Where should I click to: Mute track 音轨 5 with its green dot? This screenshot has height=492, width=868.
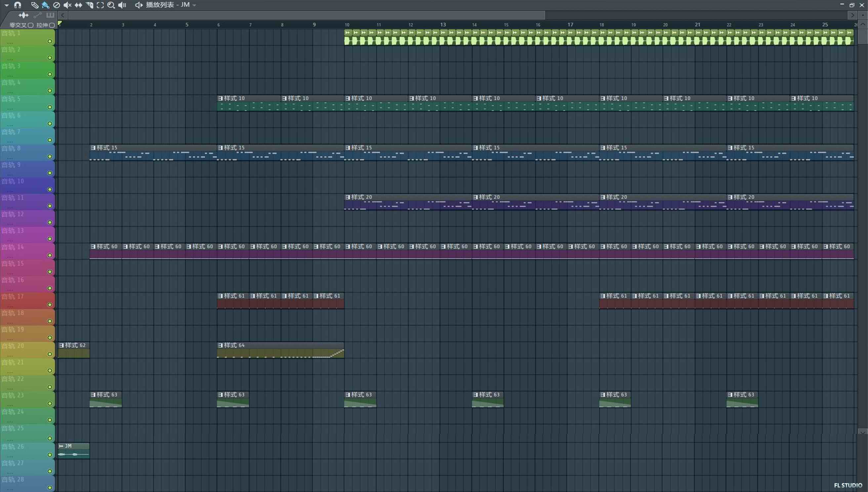click(50, 107)
